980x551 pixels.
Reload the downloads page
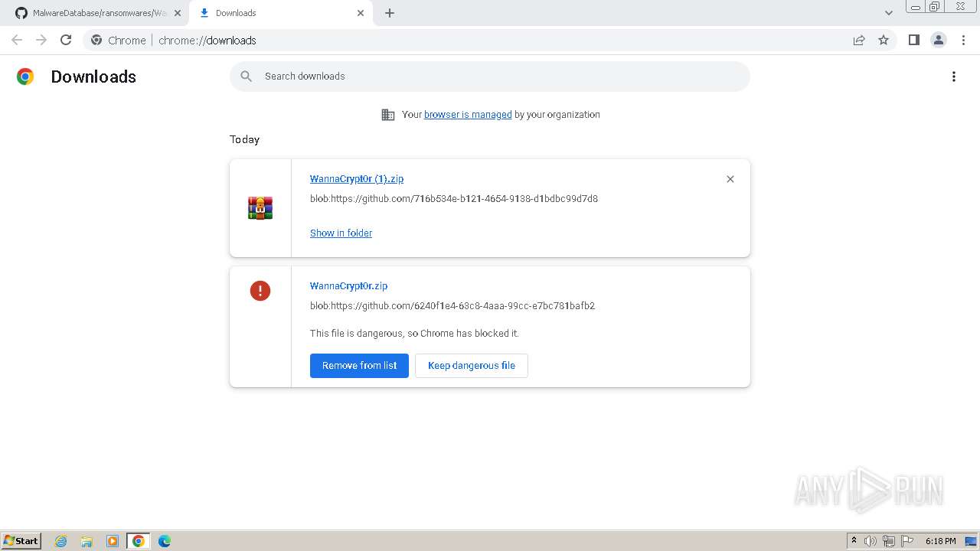[x=66, y=40]
